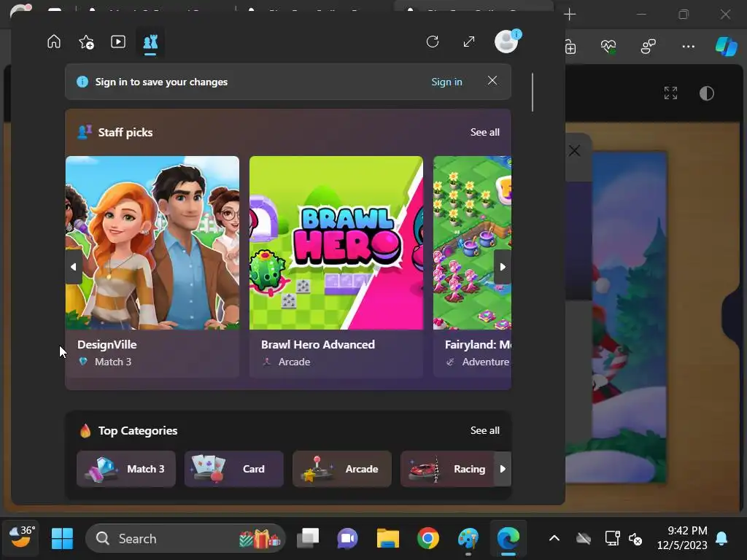747x560 pixels.
Task: Refresh the games panel
Action: (x=433, y=42)
